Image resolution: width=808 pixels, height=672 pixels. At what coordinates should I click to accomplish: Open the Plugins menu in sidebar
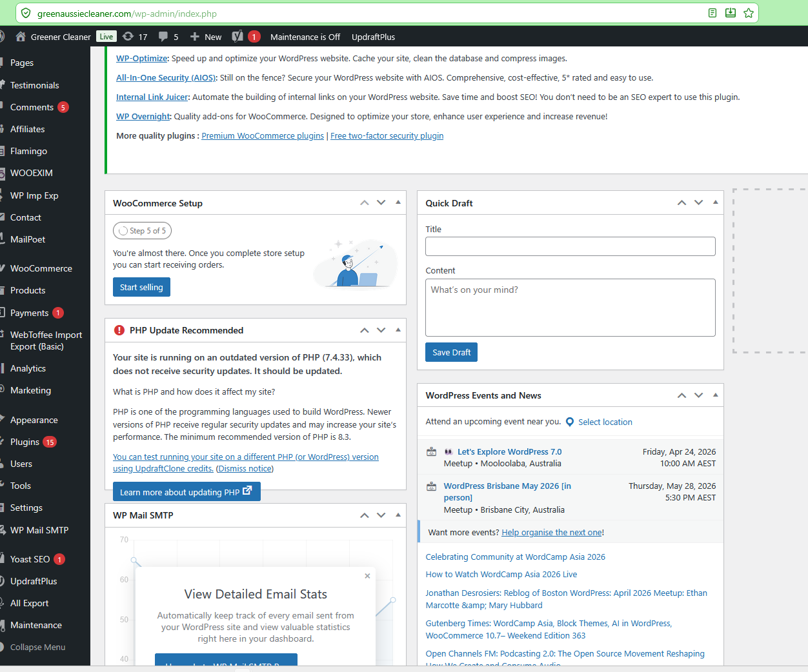[x=25, y=442]
